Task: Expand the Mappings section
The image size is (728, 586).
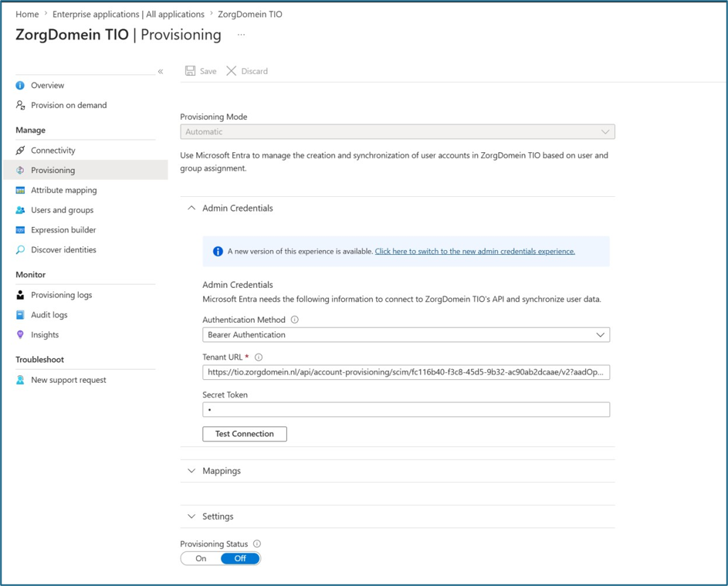Action: coord(191,471)
